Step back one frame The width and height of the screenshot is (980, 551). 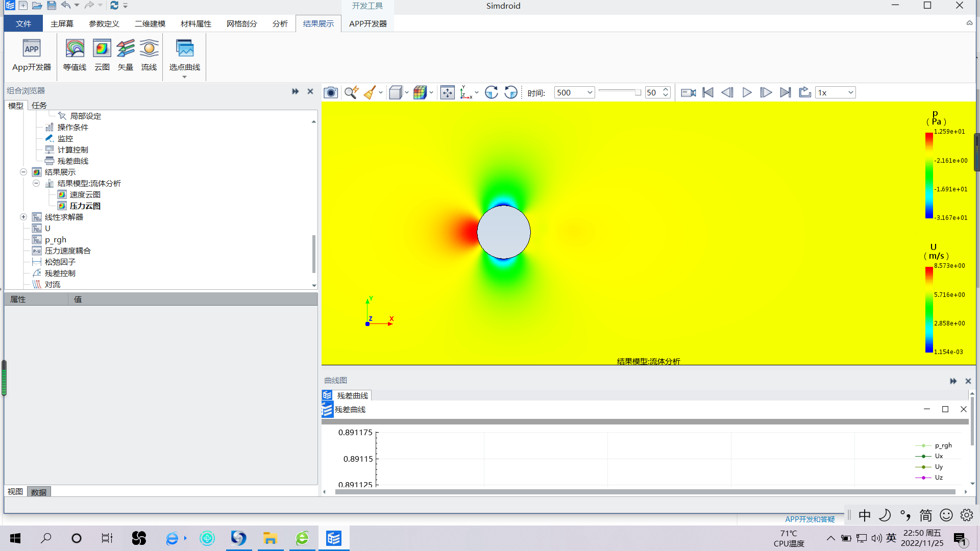coord(727,92)
